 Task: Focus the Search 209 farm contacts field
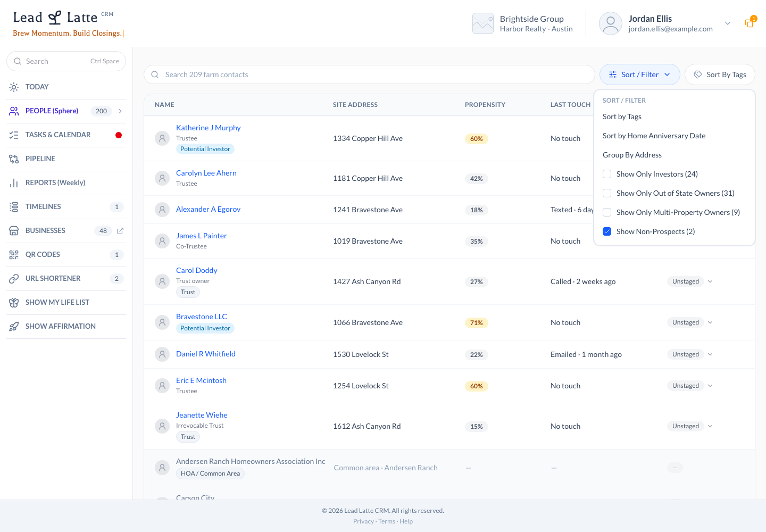369,74
